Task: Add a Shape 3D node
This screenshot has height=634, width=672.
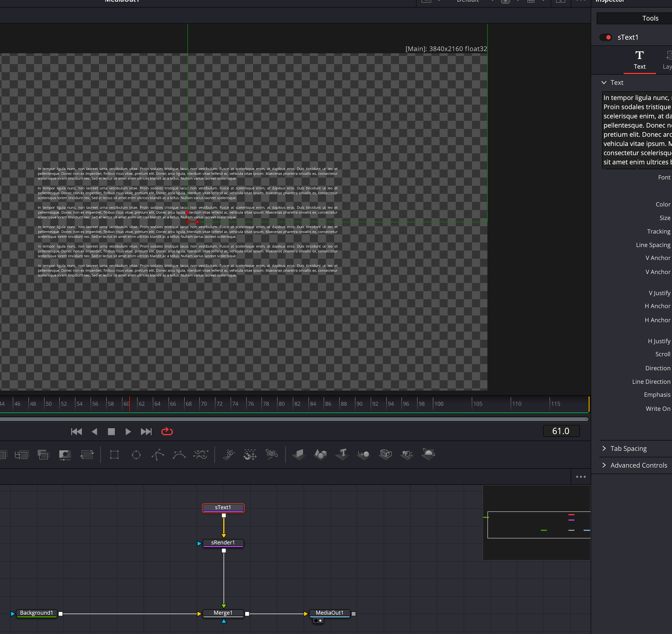Action: click(x=320, y=455)
